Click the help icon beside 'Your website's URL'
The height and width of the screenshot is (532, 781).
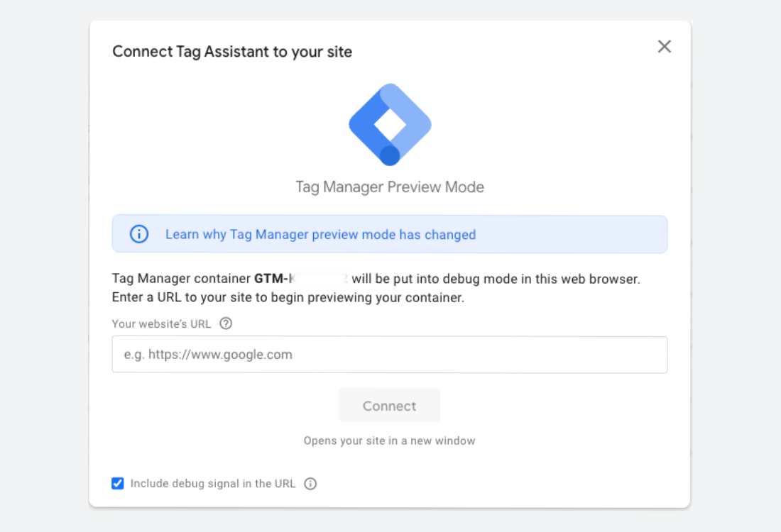click(x=226, y=323)
